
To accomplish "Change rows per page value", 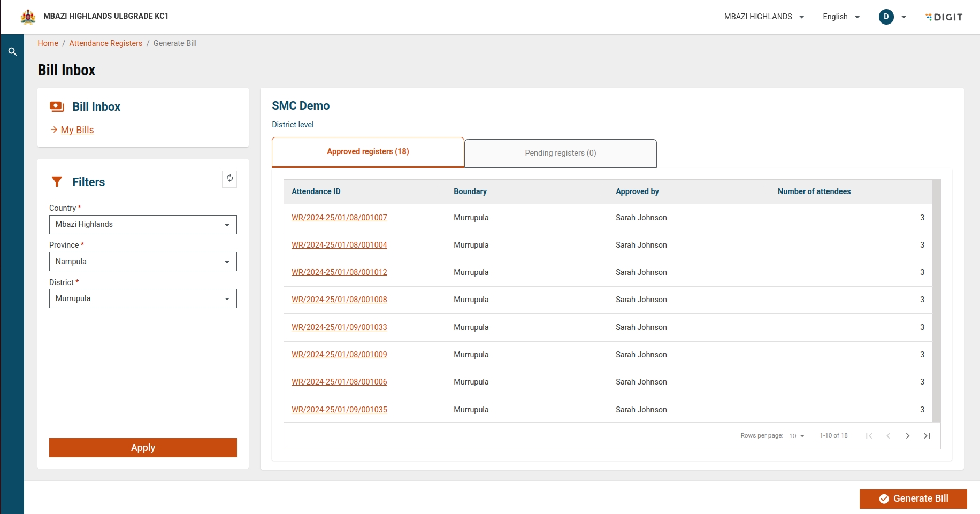I will coord(797,436).
